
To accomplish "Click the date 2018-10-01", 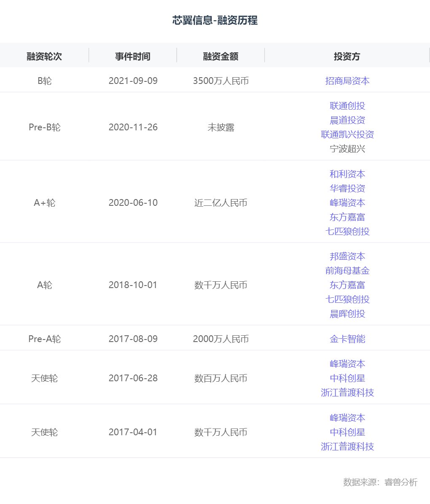I will [x=133, y=285].
